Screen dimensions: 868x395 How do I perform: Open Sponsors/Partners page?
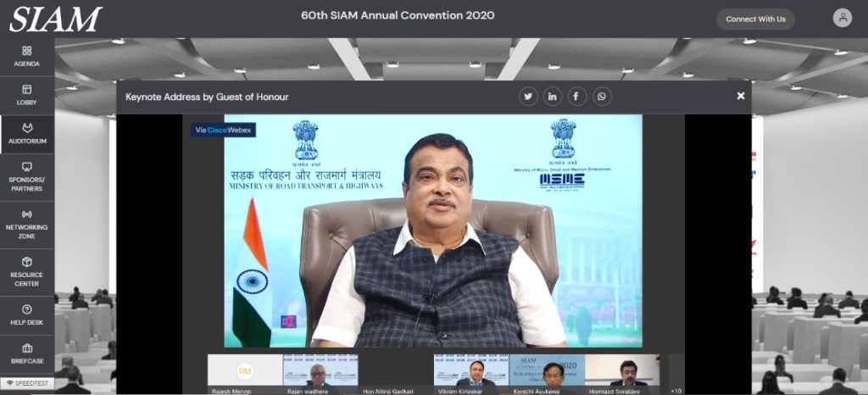pyautogui.click(x=26, y=177)
